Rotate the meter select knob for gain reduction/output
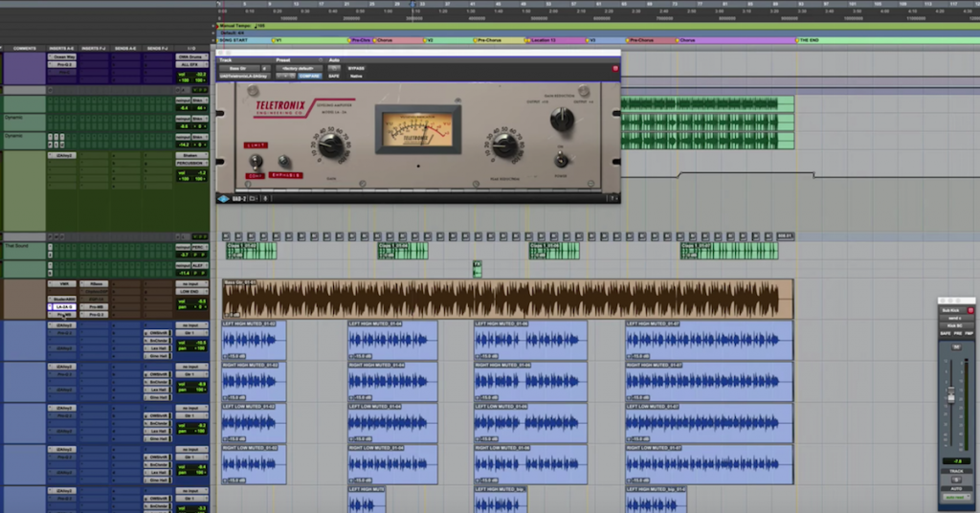 (x=562, y=119)
